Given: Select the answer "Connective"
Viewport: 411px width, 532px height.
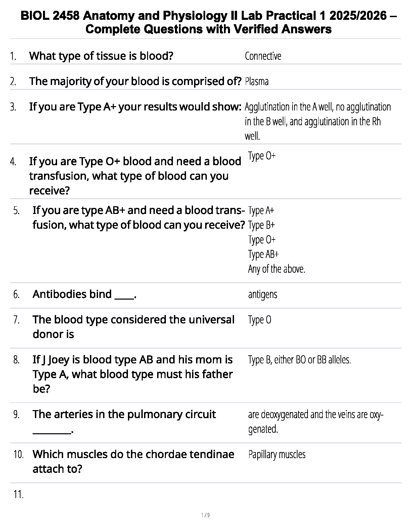Looking at the screenshot, I should click(x=263, y=56).
